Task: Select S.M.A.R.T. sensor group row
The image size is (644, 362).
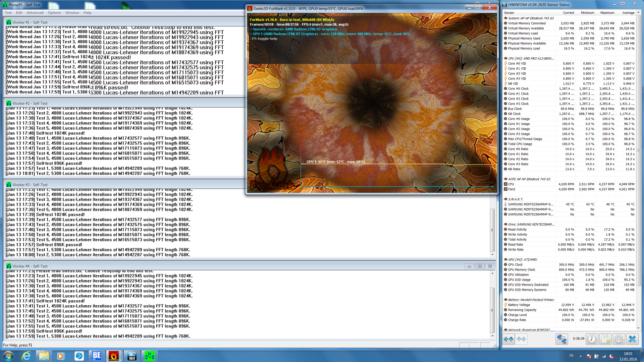Action: pos(569,199)
